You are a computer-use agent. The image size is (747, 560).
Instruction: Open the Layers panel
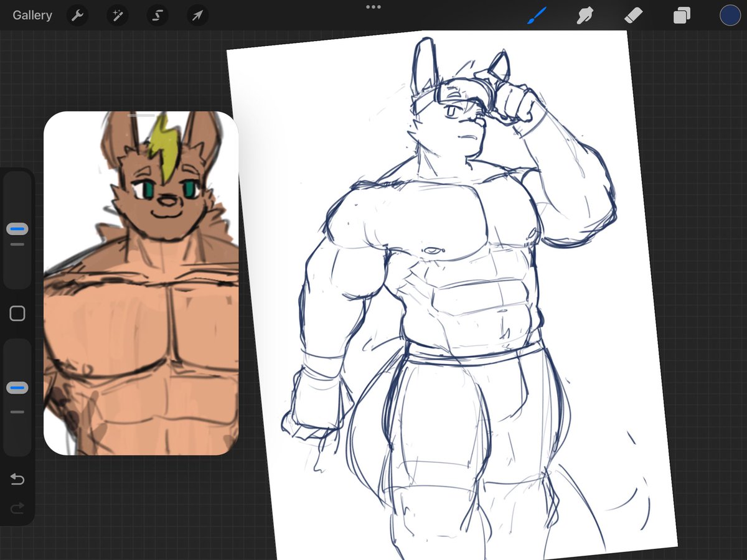[x=682, y=16]
